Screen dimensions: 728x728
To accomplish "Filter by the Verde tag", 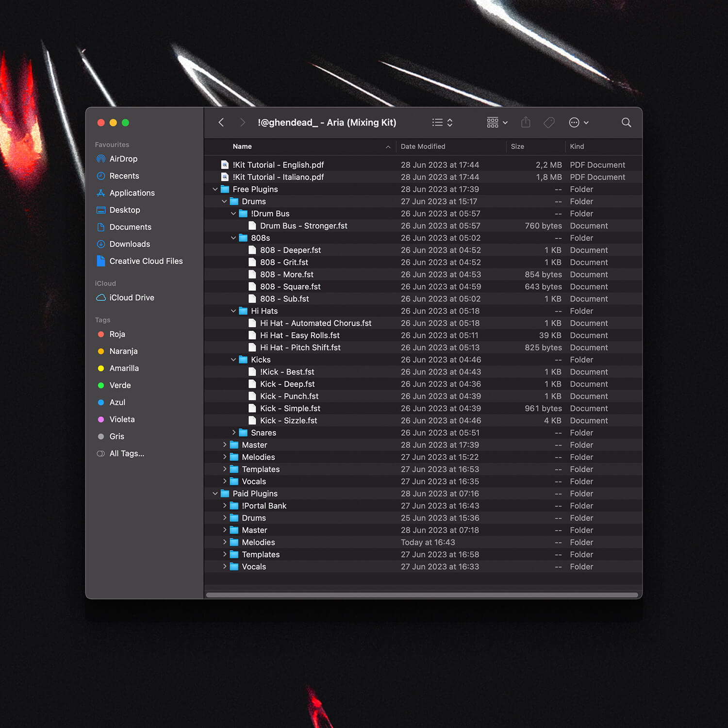I will [120, 385].
